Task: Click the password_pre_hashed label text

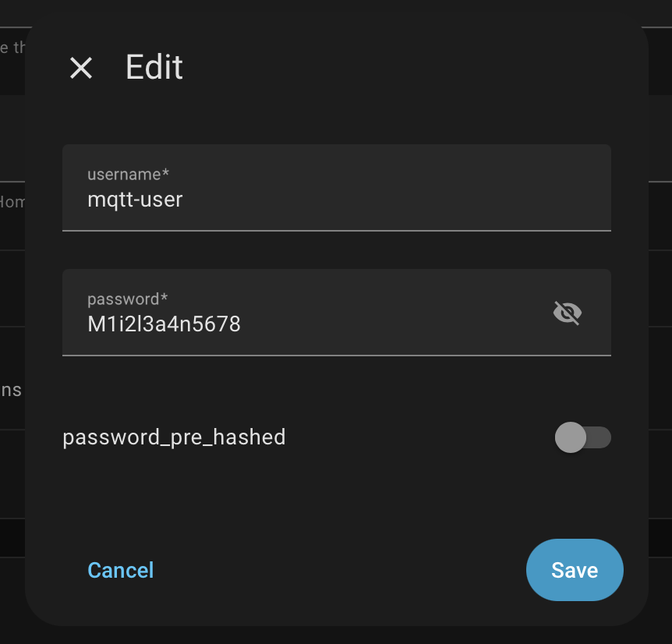Action: click(174, 437)
